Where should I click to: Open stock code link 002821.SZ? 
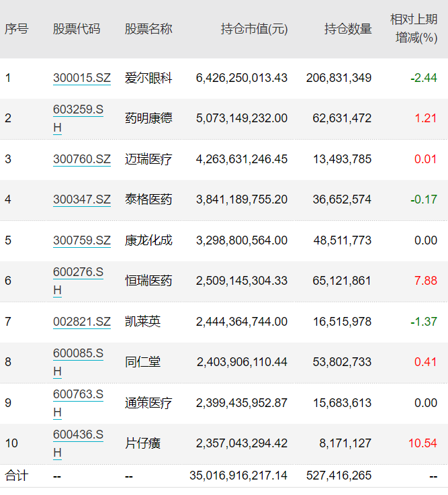[x=82, y=322]
